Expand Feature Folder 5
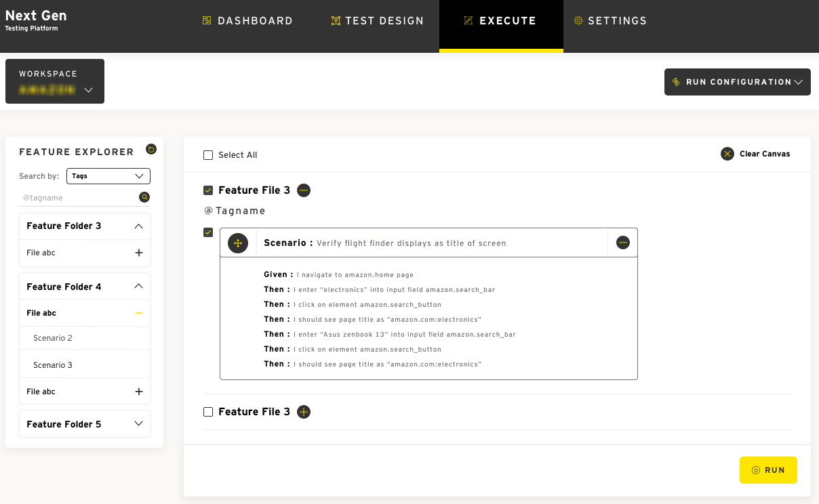The image size is (819, 504). point(139,424)
